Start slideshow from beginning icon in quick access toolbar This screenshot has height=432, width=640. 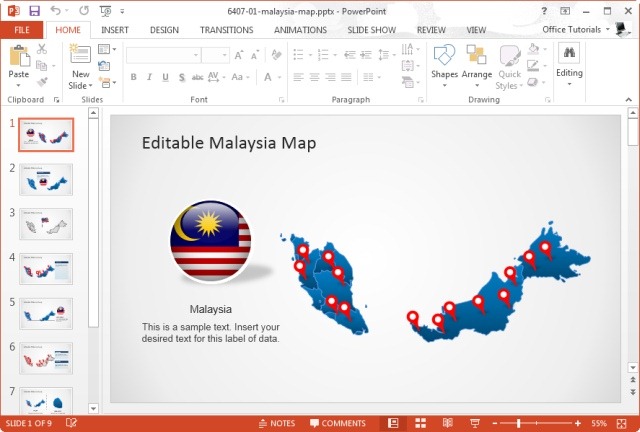point(105,11)
